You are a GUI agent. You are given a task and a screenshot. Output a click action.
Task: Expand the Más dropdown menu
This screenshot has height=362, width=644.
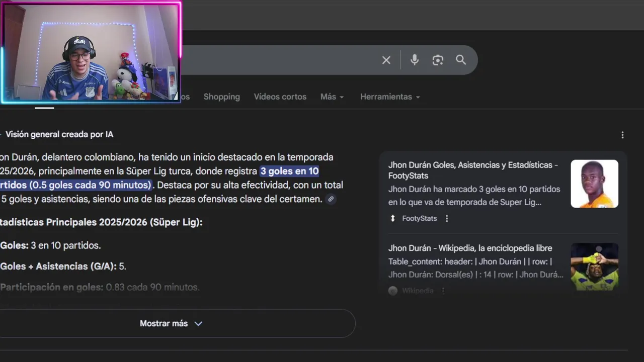tap(332, 97)
